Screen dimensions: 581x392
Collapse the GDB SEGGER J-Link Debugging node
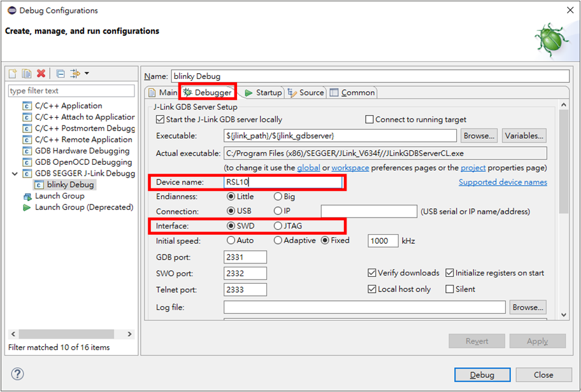[x=15, y=174]
